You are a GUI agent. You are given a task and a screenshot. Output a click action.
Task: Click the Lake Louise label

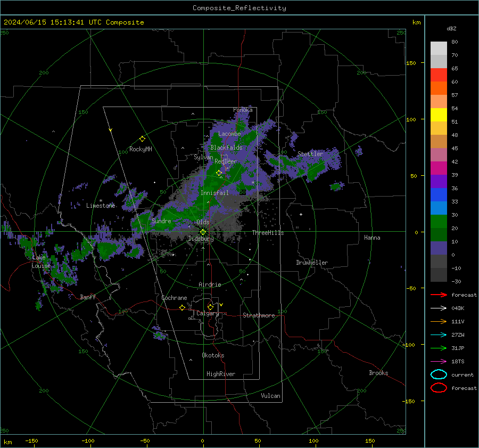click(x=41, y=262)
